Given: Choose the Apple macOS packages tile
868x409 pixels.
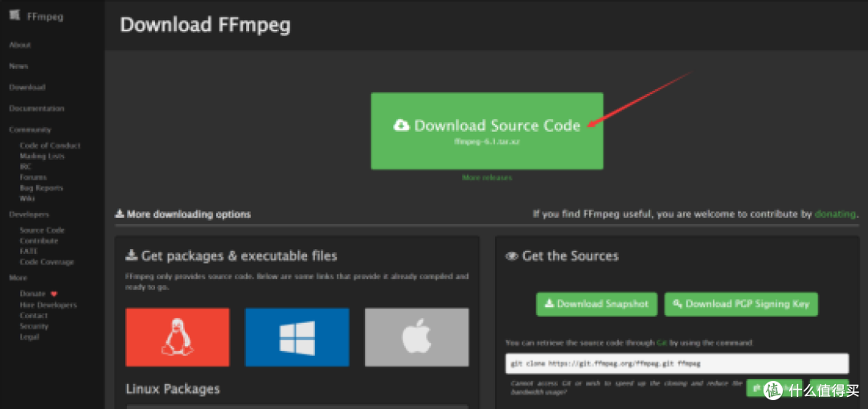Looking at the screenshot, I should pos(416,337).
